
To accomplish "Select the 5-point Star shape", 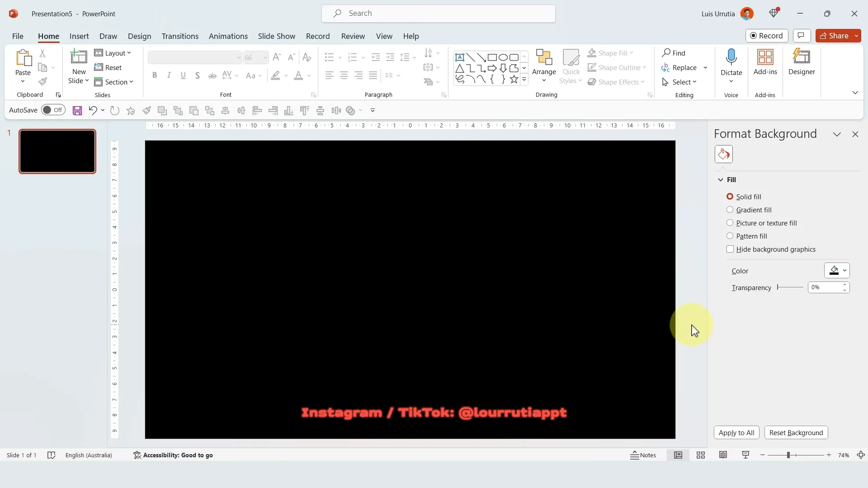I will coord(514,79).
